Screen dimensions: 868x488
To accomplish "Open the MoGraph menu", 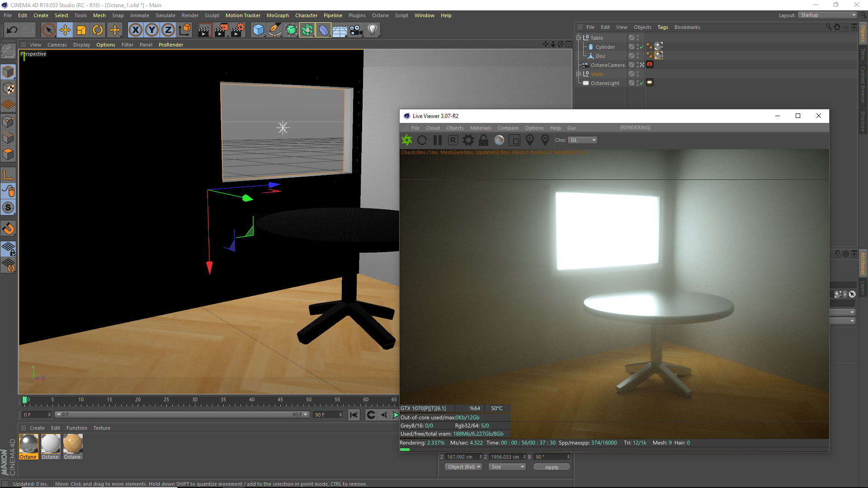I will point(277,15).
